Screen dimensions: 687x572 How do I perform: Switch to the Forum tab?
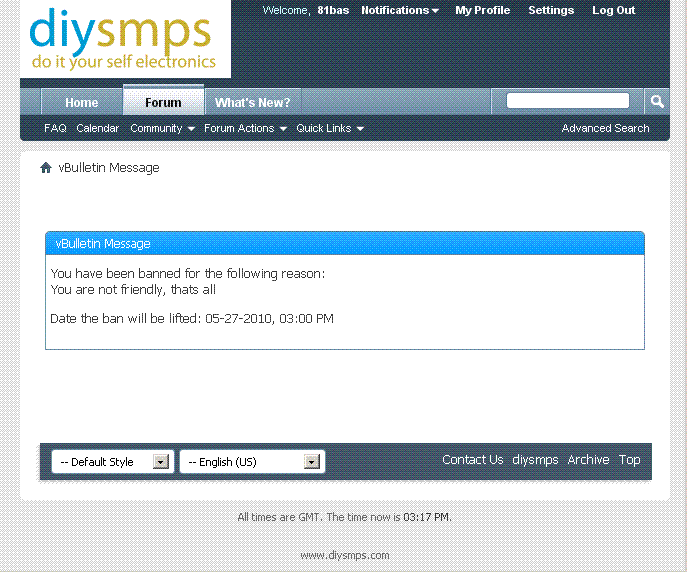[163, 102]
